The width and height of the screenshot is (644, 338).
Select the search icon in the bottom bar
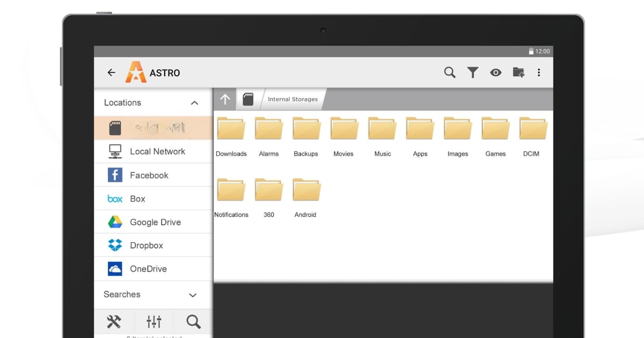click(193, 321)
